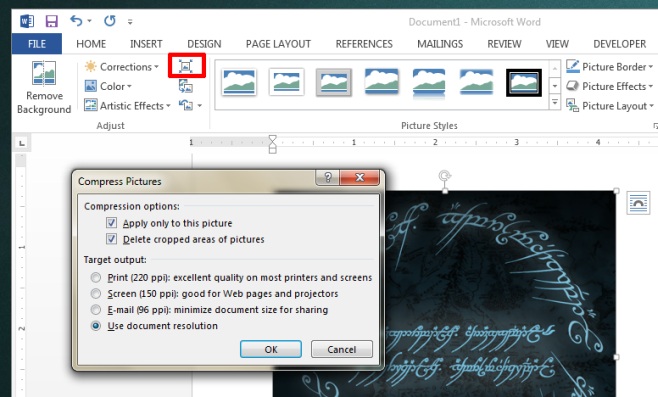Viewport: 658px width, 397px height.
Task: Click the Remove Background tool
Action: click(44, 87)
